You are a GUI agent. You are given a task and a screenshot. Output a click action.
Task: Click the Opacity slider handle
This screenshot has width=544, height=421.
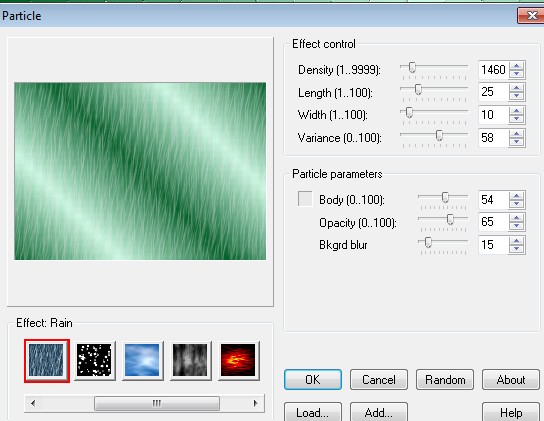point(450,219)
